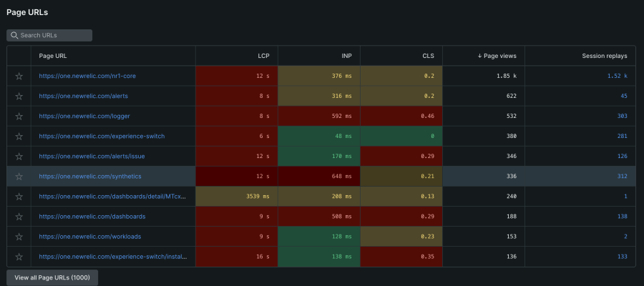Screen dimensions: 644x286
Task: Click the 48 ms INP cell
Action: pyautogui.click(x=319, y=137)
